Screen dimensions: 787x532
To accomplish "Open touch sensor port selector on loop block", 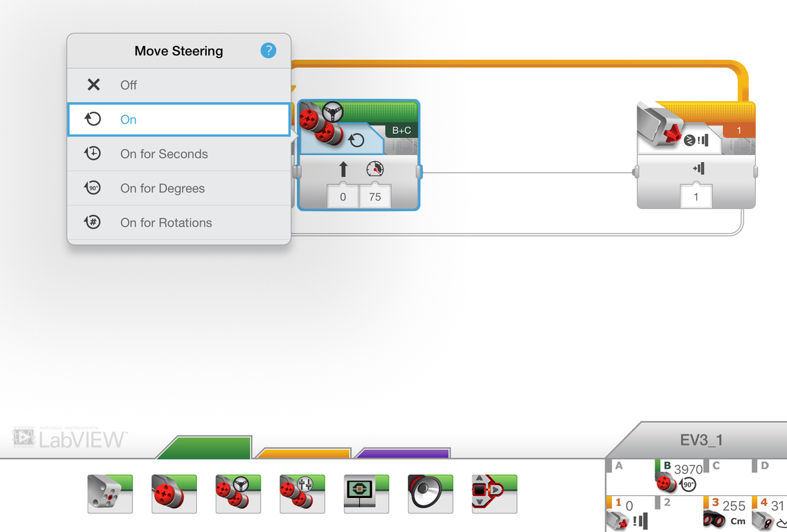I will (738, 131).
